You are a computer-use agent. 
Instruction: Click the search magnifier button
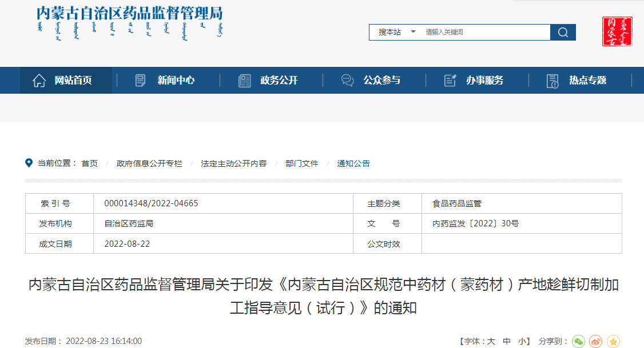pyautogui.click(x=563, y=32)
